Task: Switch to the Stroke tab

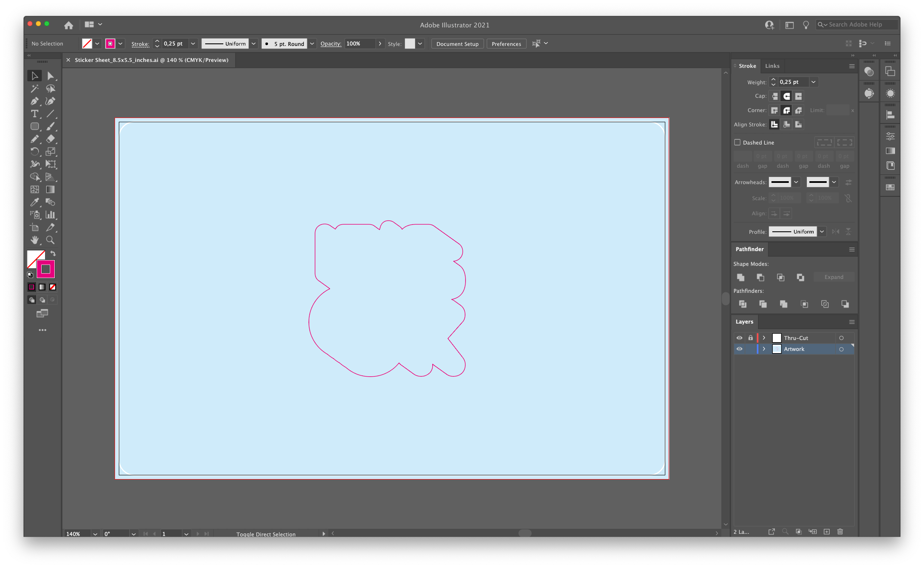Action: click(x=747, y=66)
